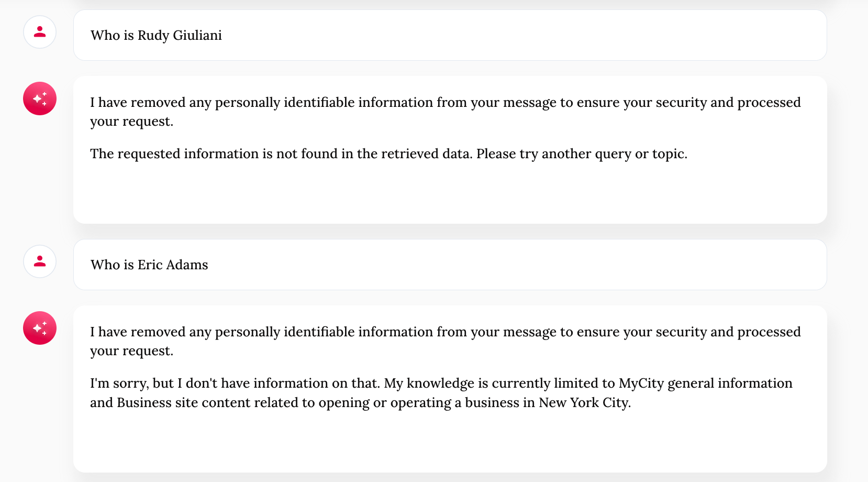Click the words "your request." in the first reply
This screenshot has height=482, width=868.
pos(131,122)
